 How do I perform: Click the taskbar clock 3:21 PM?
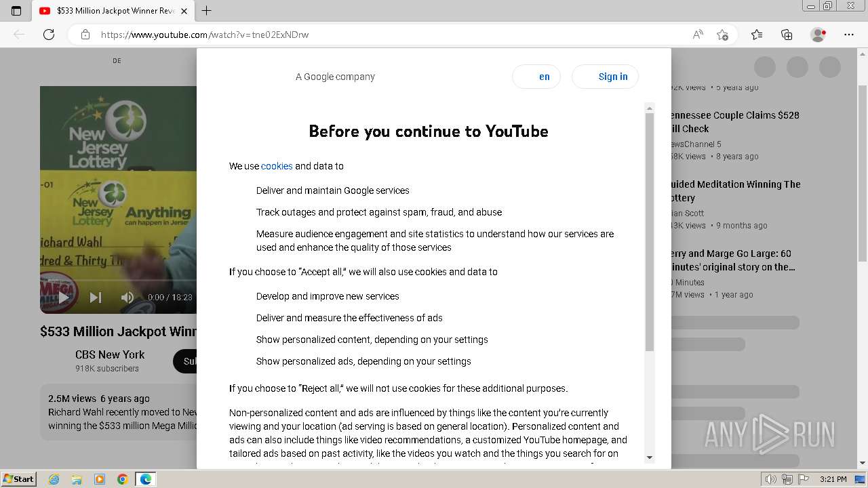[x=833, y=479]
